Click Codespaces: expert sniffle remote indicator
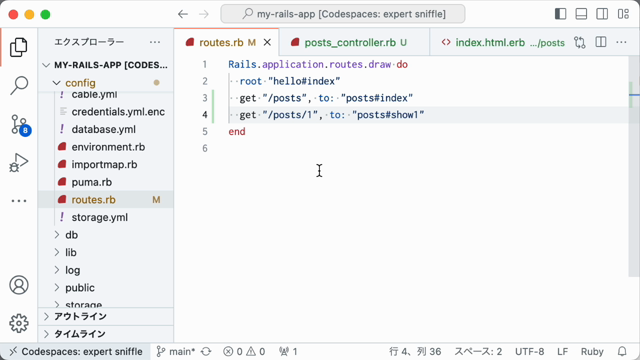This screenshot has width=640, height=360. click(76, 351)
